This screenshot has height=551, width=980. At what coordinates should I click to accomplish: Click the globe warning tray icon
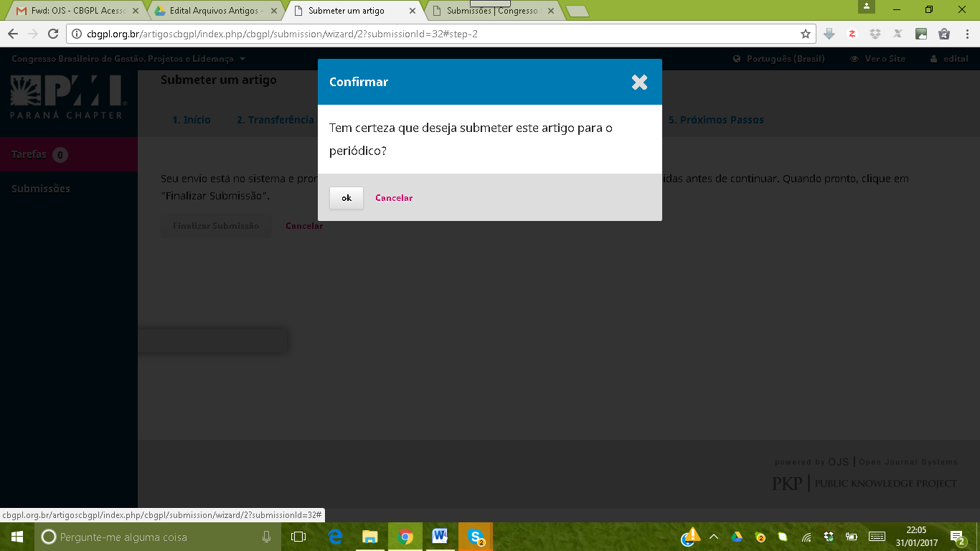[690, 537]
